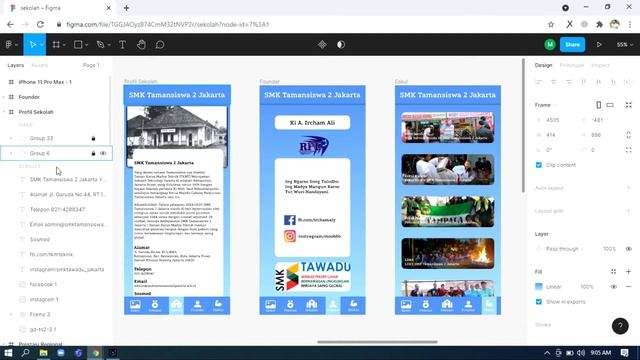The width and height of the screenshot is (640, 360).
Task: Click the blue Share button
Action: (572, 44)
